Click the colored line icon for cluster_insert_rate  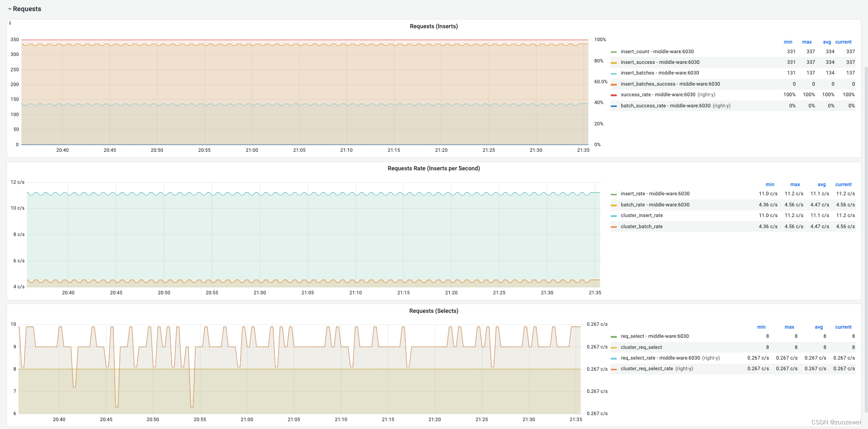(614, 215)
